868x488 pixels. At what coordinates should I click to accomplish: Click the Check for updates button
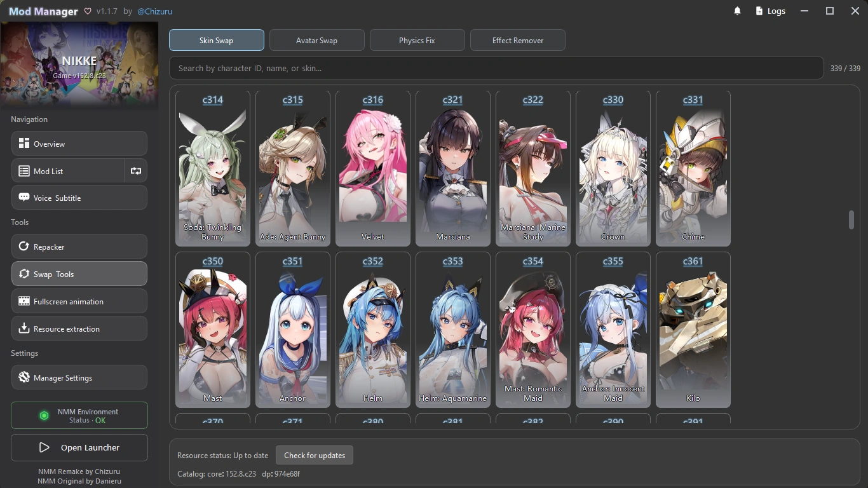click(315, 455)
